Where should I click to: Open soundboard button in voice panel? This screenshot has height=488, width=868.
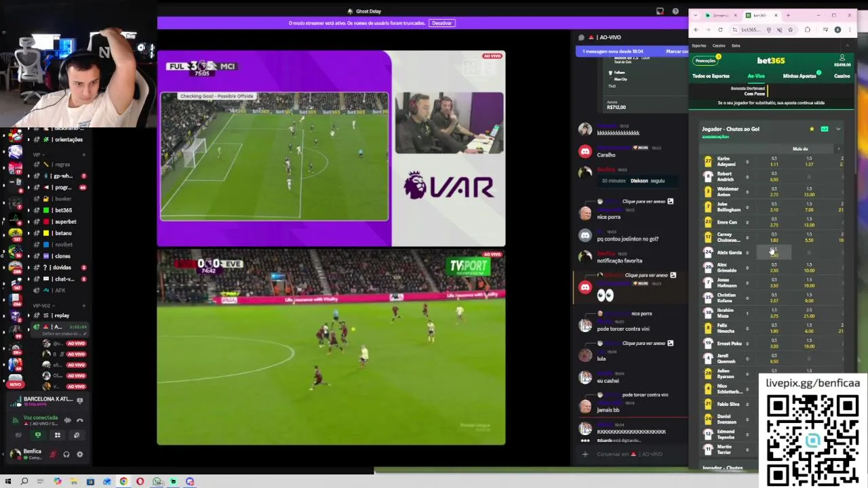click(x=77, y=435)
